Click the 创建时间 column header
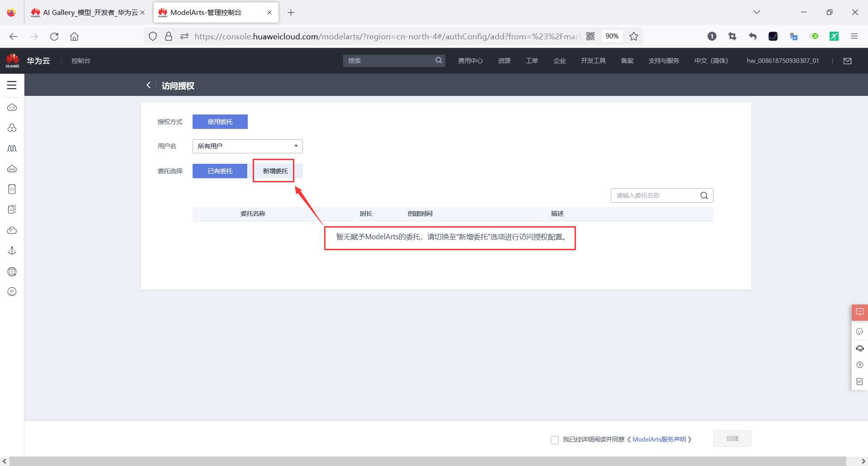The height and width of the screenshot is (466, 868). [420, 214]
